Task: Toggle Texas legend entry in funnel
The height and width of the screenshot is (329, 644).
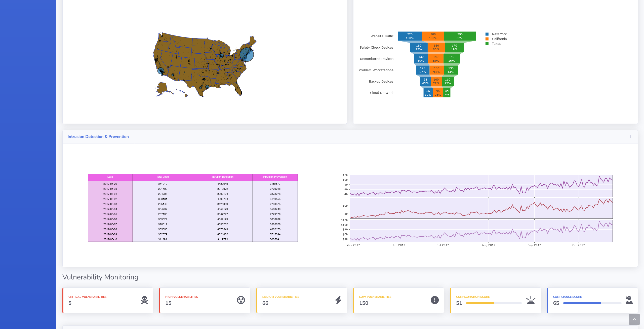Action: [496, 44]
